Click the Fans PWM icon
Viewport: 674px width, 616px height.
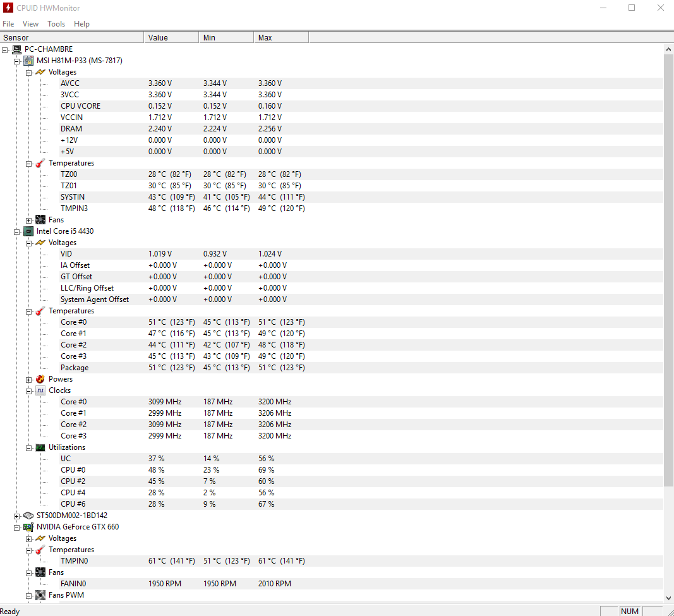click(x=40, y=595)
